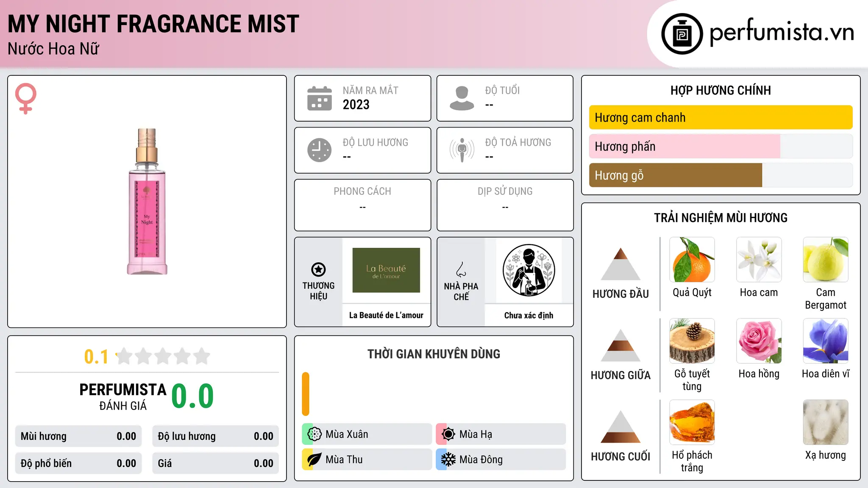Click the Hương phấn accord bar
The width and height of the screenshot is (868, 488).
pyautogui.click(x=721, y=146)
